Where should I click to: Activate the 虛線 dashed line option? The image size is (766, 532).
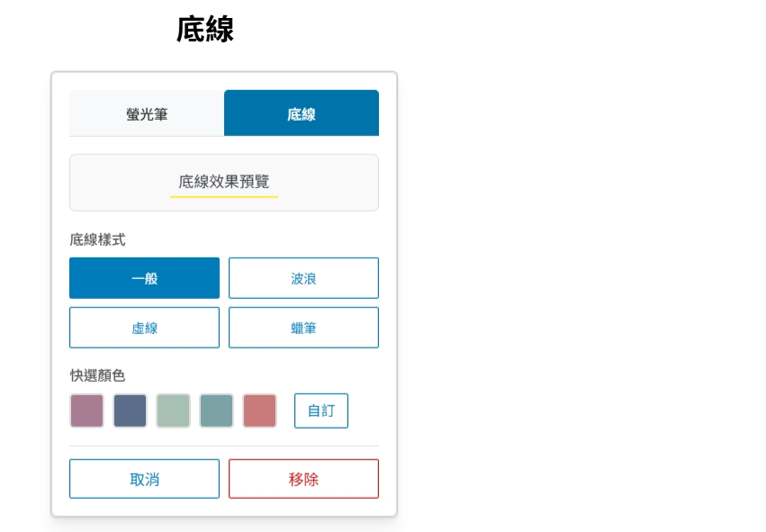[x=144, y=327]
